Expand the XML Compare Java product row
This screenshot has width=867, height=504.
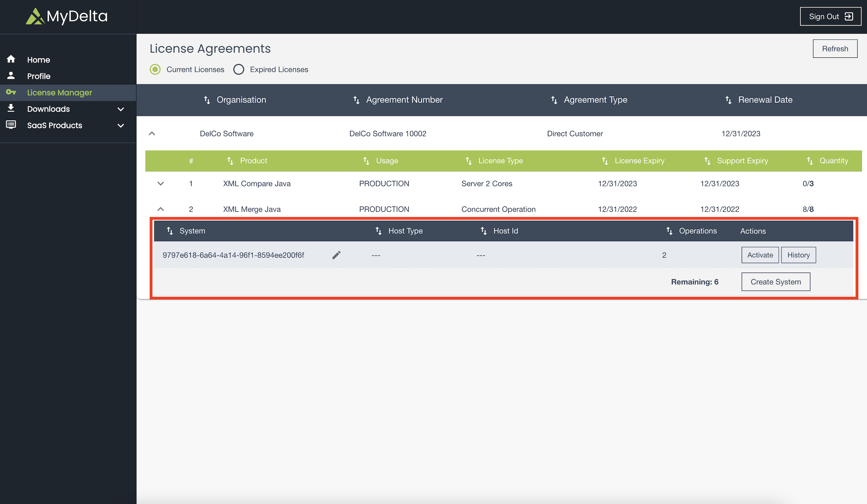pos(161,183)
